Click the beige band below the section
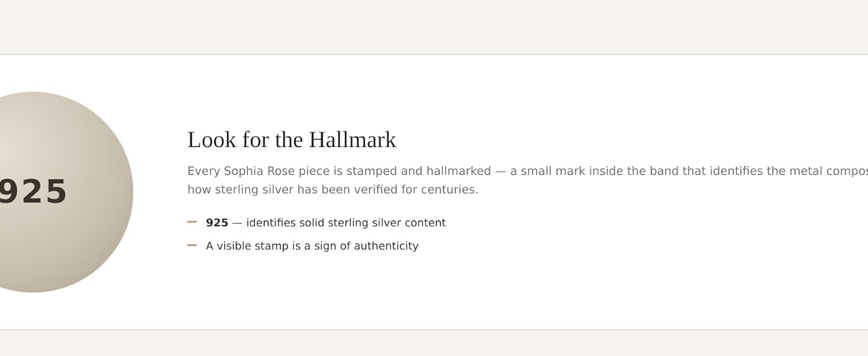This screenshot has height=356, width=868. coord(434,343)
